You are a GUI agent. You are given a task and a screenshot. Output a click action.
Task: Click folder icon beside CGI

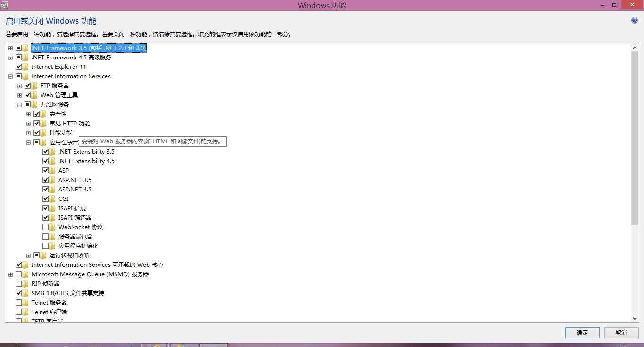point(52,198)
